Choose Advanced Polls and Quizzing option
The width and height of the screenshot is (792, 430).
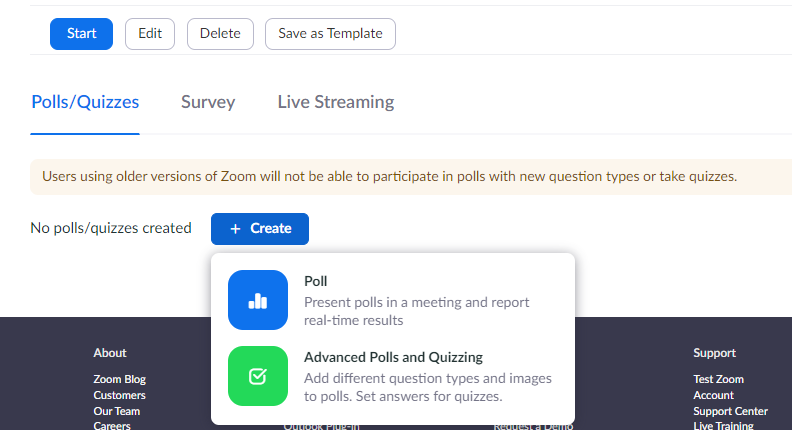click(393, 357)
